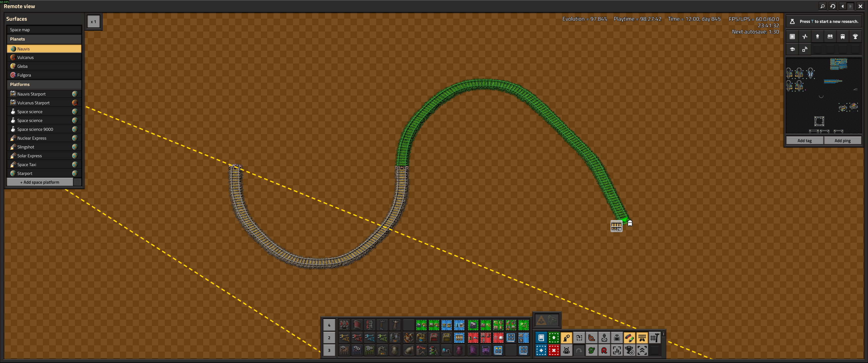Toggle the grid with tower shortcut

tap(654, 337)
